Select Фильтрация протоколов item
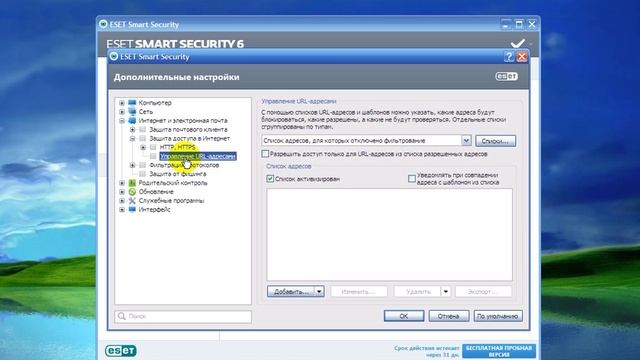This screenshot has width=640, height=360. [x=184, y=165]
